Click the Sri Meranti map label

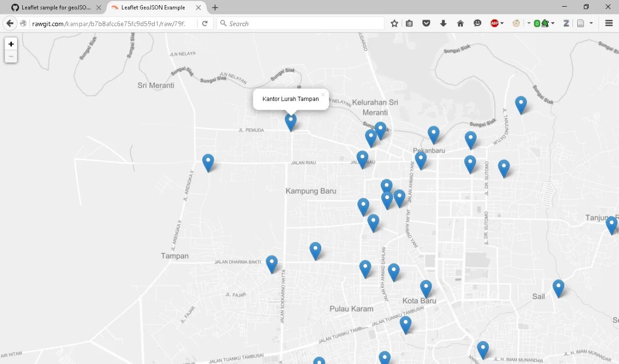pos(156,86)
